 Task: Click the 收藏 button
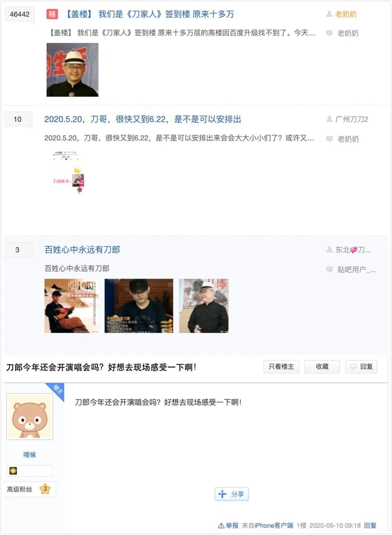click(x=322, y=367)
